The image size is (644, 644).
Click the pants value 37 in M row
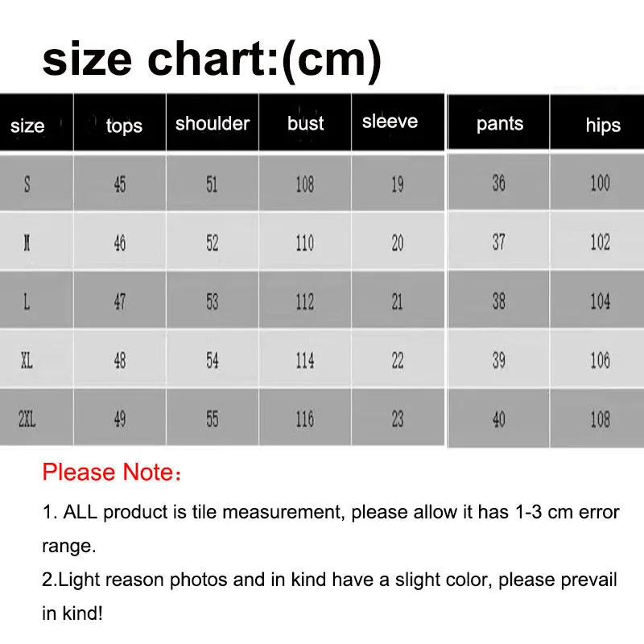[499, 242]
